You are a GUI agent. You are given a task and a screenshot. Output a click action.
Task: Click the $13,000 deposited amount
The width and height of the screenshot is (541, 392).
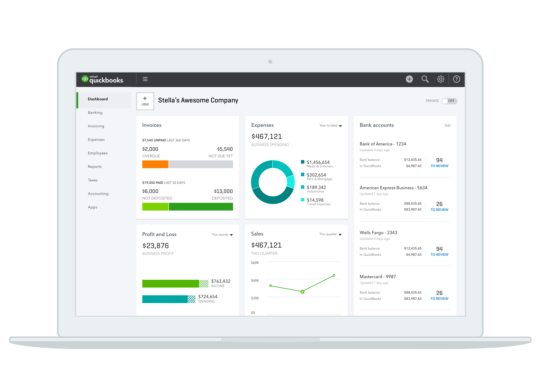223,191
